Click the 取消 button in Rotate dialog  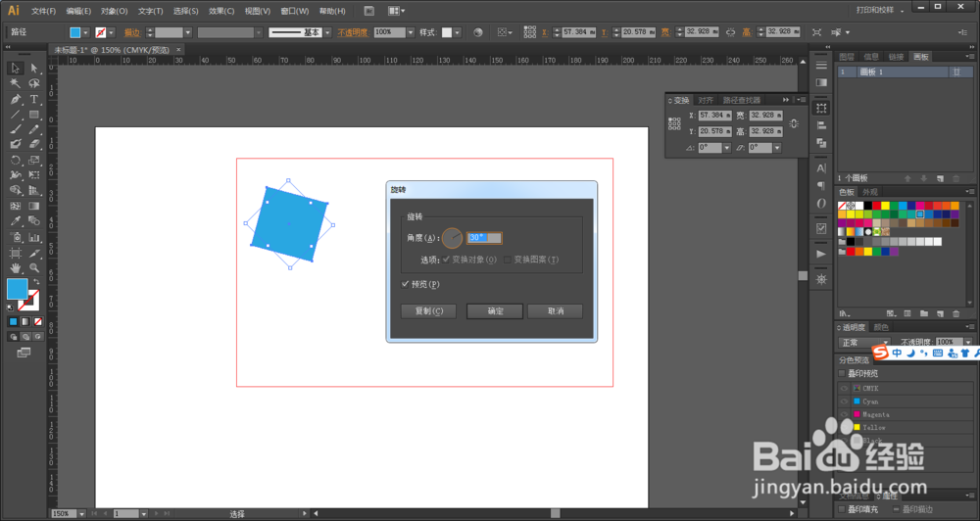point(555,311)
